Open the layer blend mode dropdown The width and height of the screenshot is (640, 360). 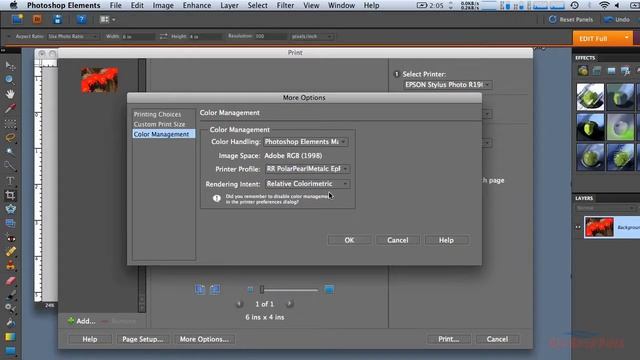[x=605, y=208]
